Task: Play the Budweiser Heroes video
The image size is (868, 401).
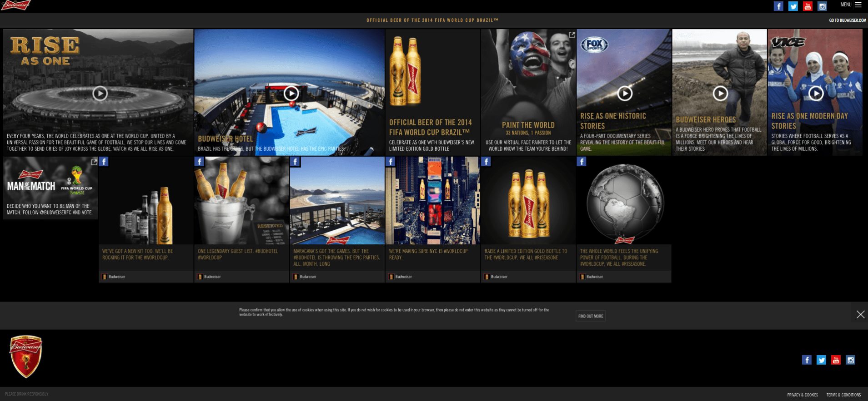Action: tap(720, 94)
